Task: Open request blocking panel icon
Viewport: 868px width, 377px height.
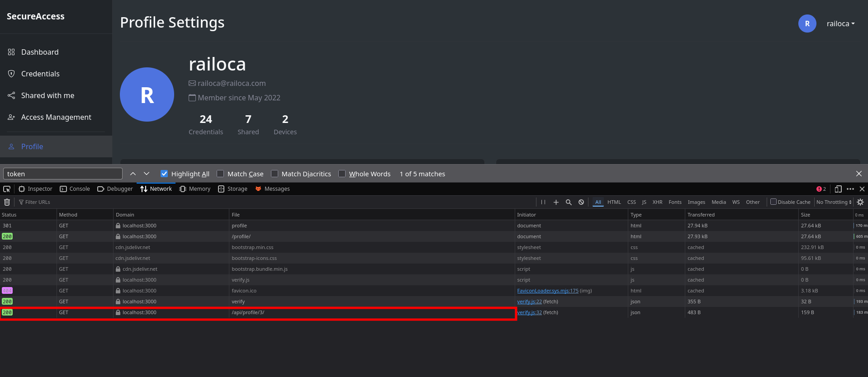Action: click(x=581, y=202)
